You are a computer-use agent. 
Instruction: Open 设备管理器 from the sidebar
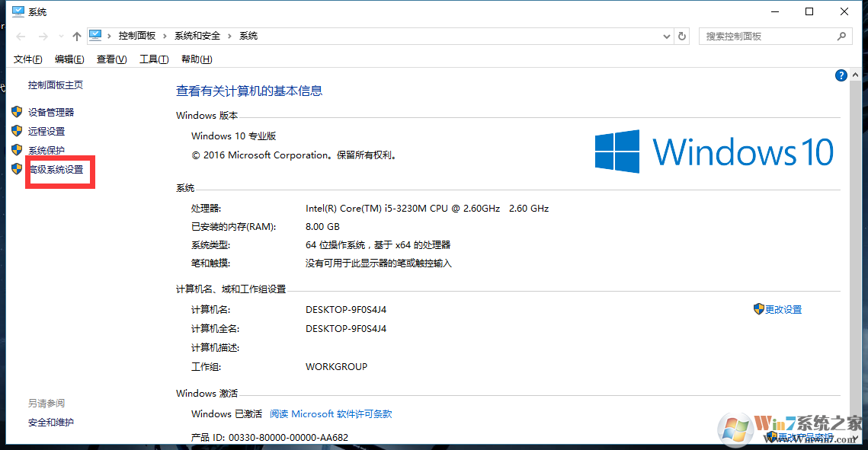pyautogui.click(x=51, y=111)
